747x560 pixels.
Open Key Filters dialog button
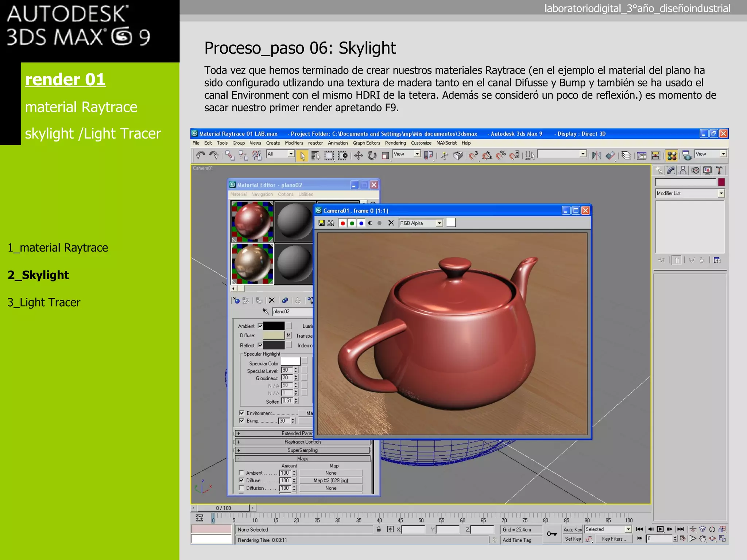(x=614, y=539)
